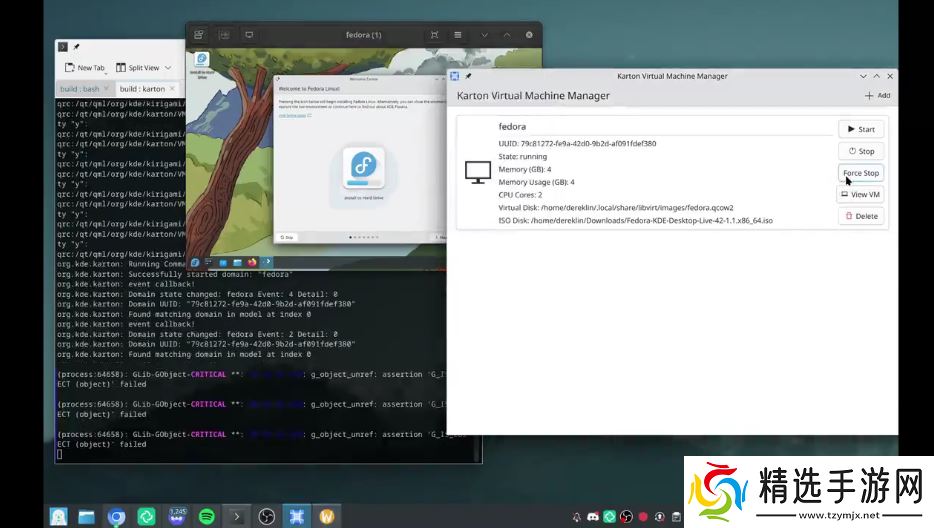Open a New Tab in the terminal
The image size is (934, 528).
tap(85, 68)
